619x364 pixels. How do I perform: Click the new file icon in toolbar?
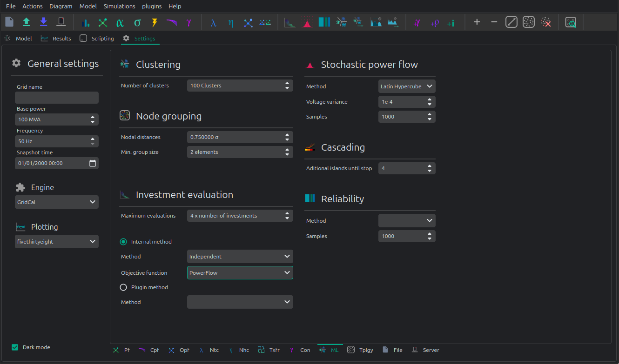point(10,22)
